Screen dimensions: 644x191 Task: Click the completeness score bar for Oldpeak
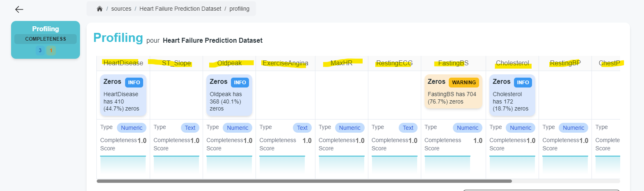click(229, 164)
